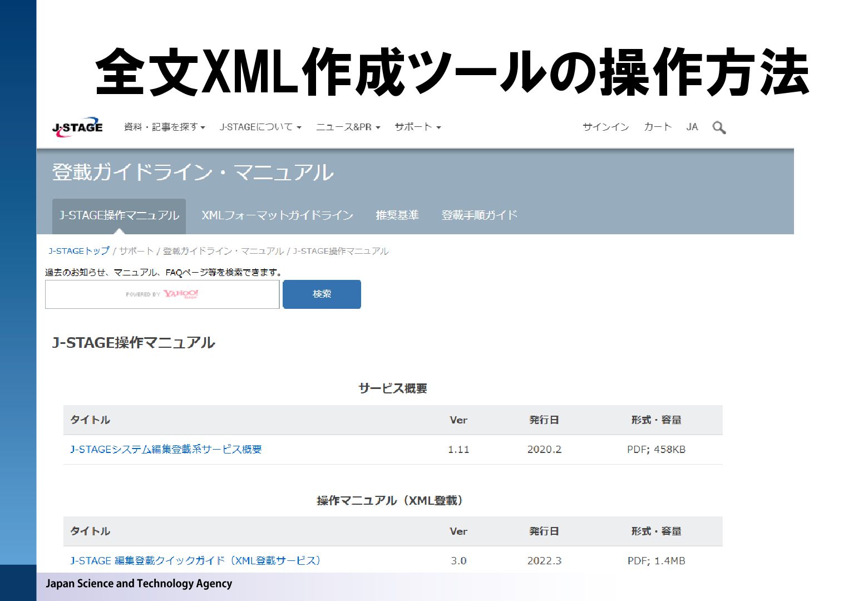Click the サポート breadcrumb
868x601 pixels.
[136, 251]
